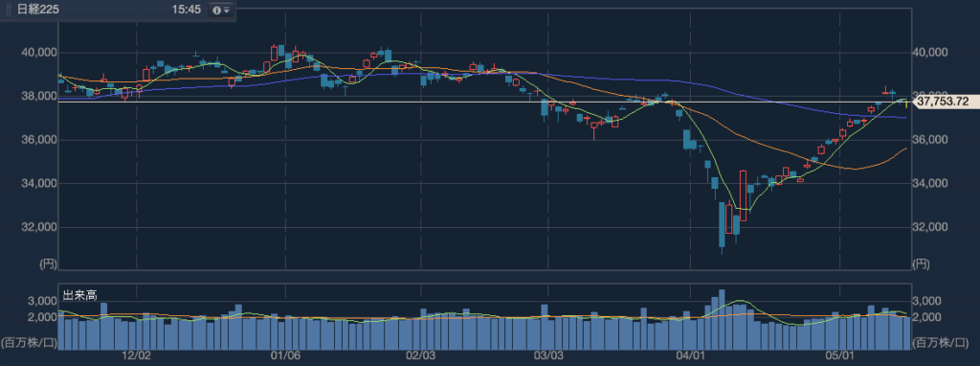Click the right-axis 34,000 price label
Screen dimensions: 980x366
(930, 184)
